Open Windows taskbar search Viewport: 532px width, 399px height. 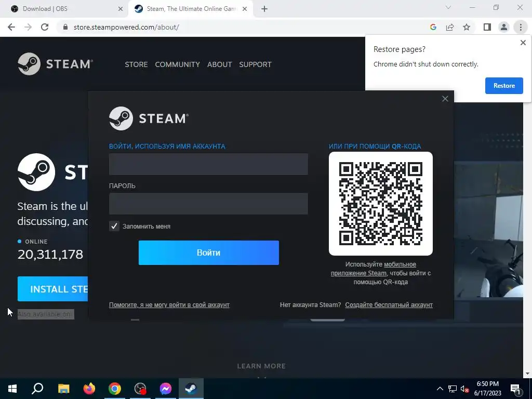tap(37, 389)
